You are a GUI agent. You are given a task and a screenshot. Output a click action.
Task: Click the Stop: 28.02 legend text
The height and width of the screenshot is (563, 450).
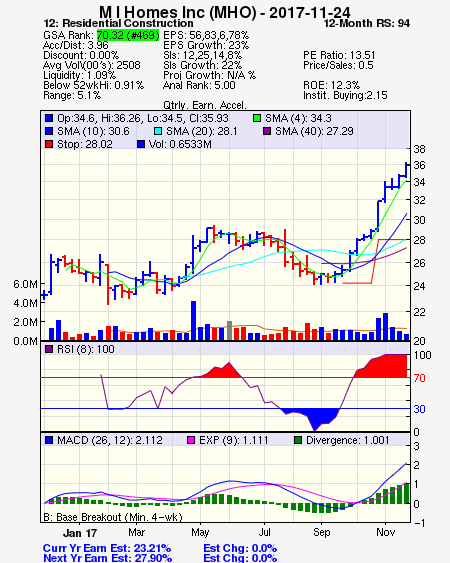tap(85, 144)
